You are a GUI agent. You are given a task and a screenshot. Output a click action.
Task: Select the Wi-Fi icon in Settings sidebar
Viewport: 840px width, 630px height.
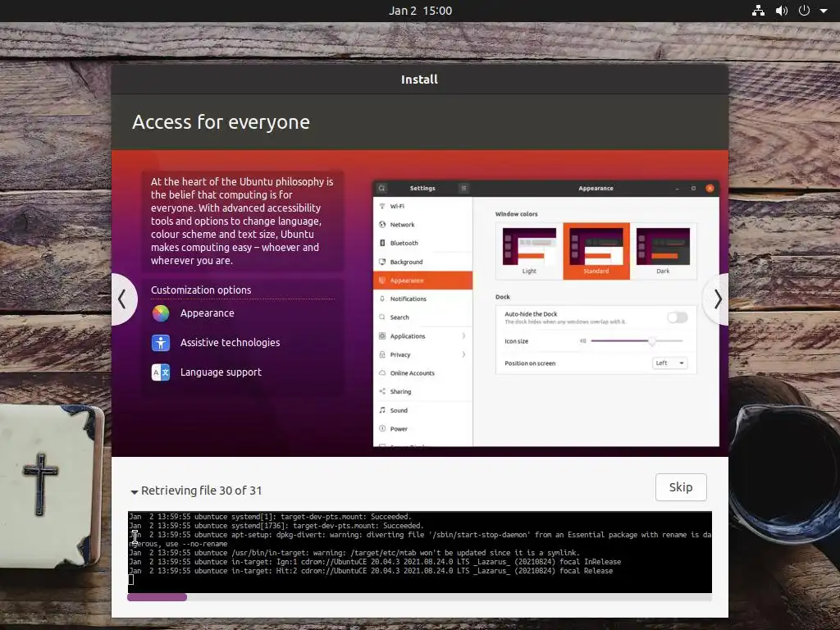(382, 206)
